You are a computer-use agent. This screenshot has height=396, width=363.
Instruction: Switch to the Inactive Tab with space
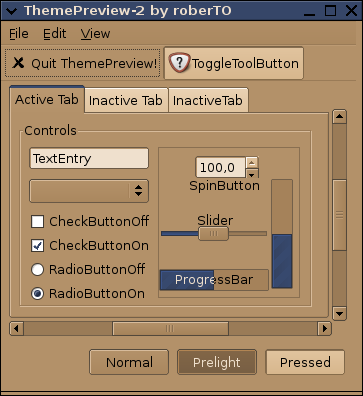tap(126, 100)
